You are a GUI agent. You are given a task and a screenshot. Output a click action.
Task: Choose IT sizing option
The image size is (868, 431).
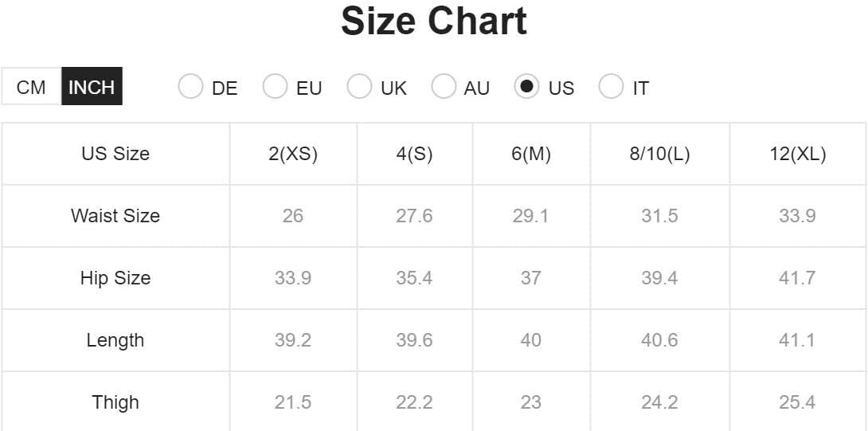tap(611, 87)
